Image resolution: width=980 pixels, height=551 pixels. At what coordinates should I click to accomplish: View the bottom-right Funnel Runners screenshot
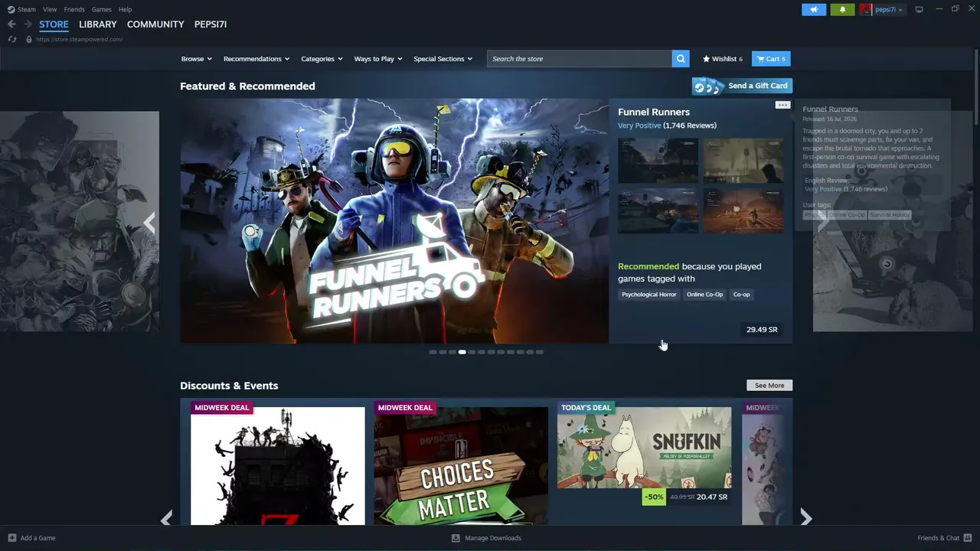pos(743,210)
